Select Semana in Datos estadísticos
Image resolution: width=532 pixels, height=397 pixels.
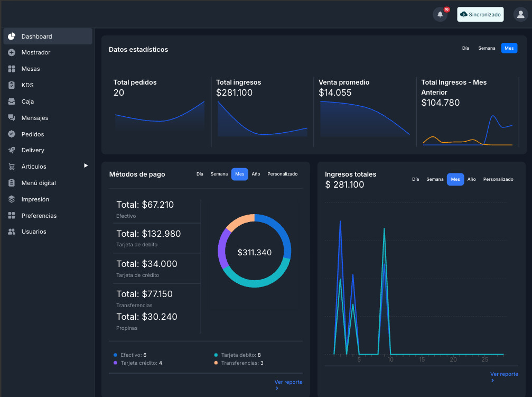(x=487, y=48)
